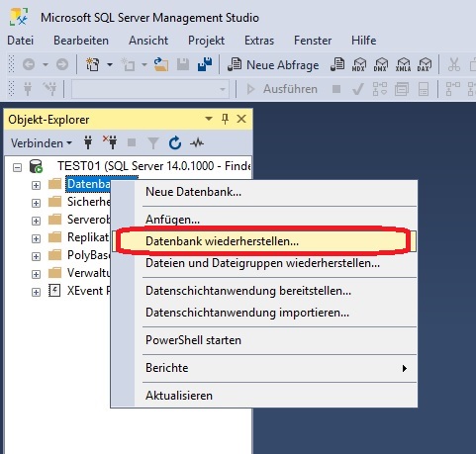The height and width of the screenshot is (454, 476).
Task: Click the change connection icon in query toolbar
Action: tap(50, 89)
